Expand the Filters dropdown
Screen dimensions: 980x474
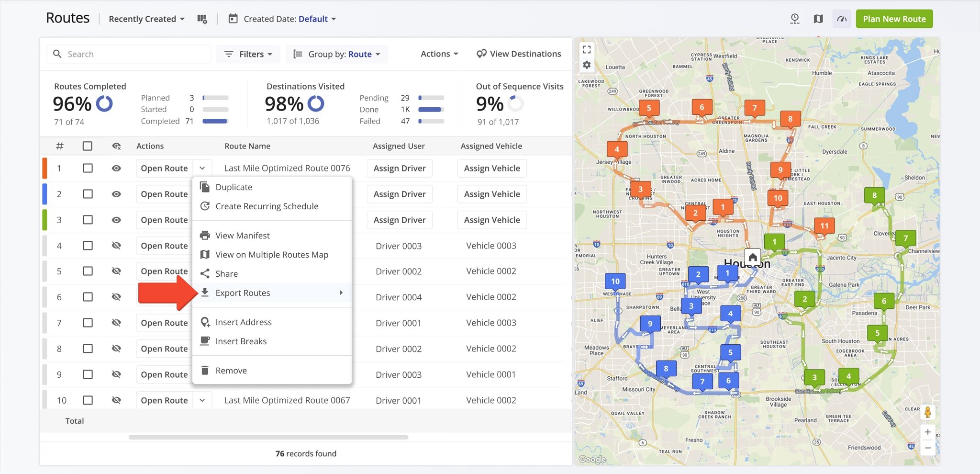248,54
